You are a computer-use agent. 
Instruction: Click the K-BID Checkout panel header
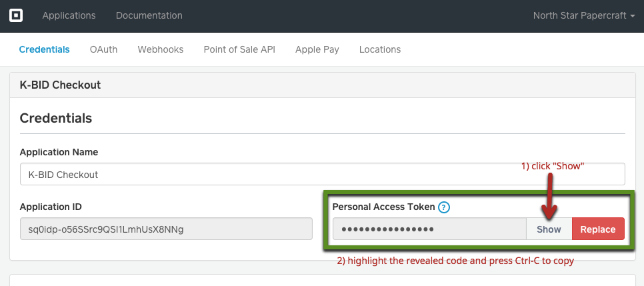323,85
